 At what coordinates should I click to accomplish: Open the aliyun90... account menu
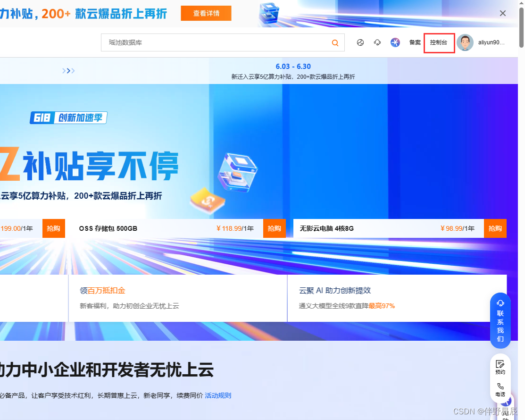pyautogui.click(x=491, y=42)
